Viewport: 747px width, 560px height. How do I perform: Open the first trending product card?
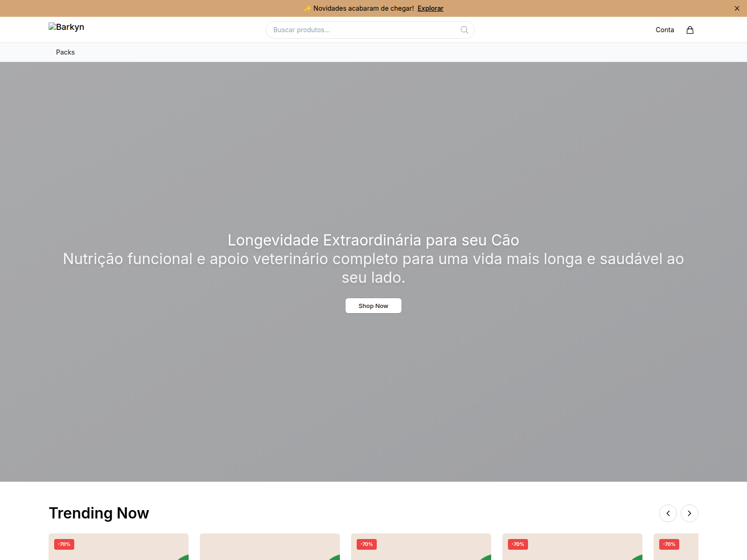point(119,547)
